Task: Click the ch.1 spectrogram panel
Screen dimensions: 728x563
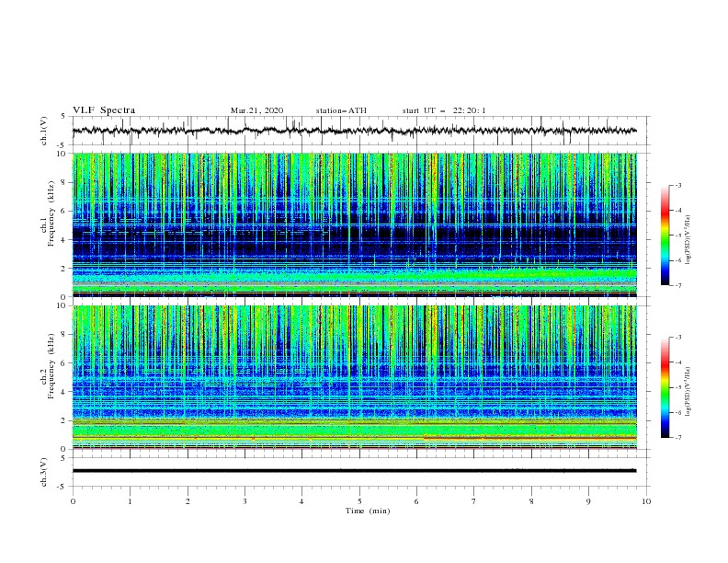Action: (x=354, y=224)
